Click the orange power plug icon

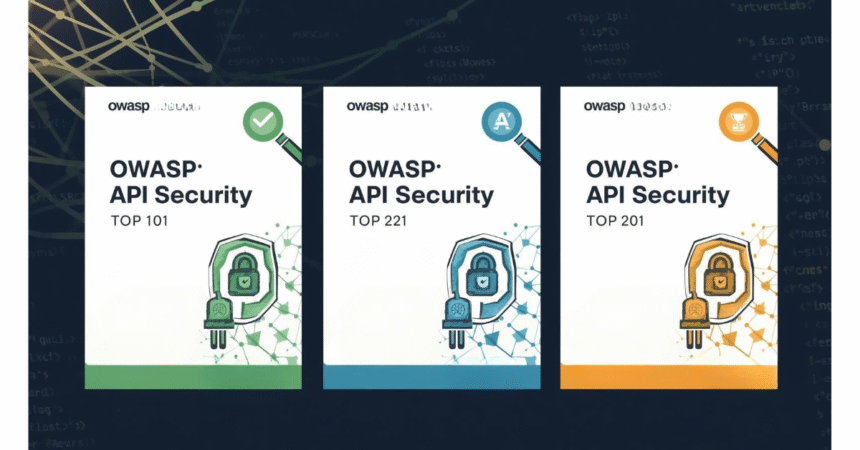tap(694, 320)
